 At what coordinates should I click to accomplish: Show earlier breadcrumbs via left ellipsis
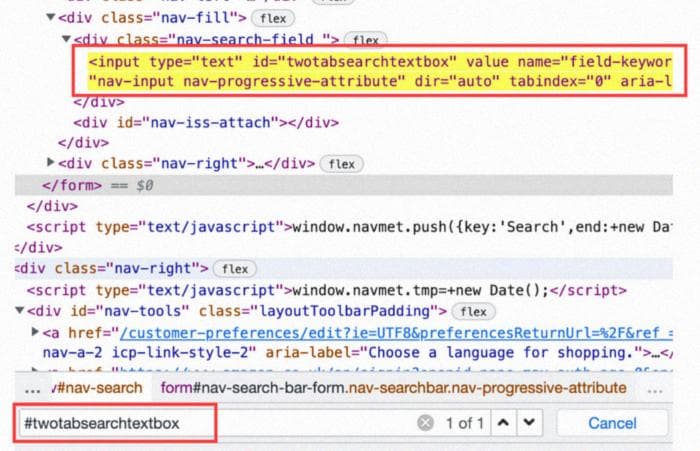point(32,389)
